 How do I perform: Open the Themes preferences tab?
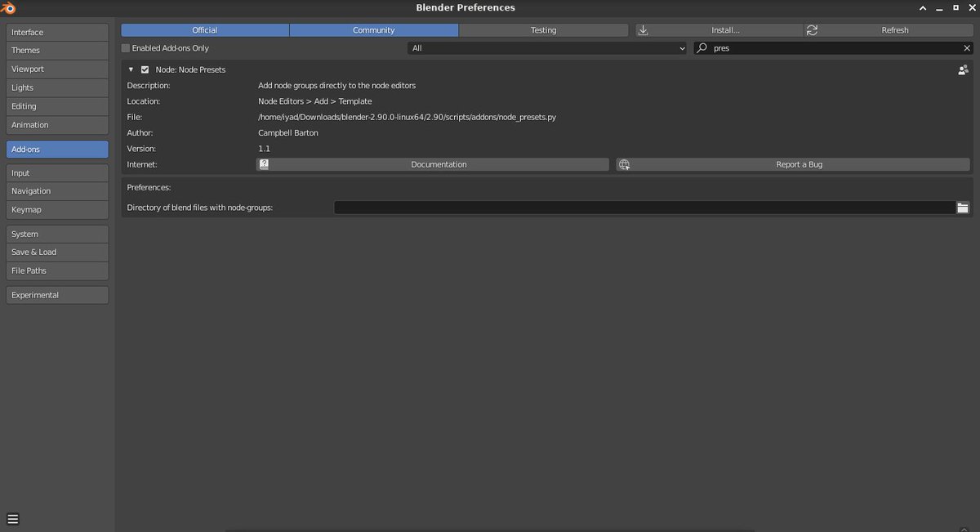(x=57, y=51)
